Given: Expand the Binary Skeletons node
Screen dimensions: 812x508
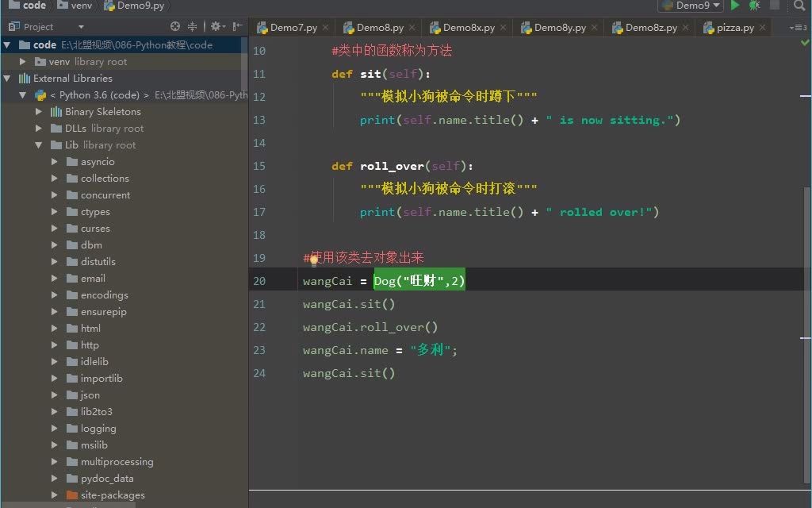Looking at the screenshot, I should tap(38, 112).
